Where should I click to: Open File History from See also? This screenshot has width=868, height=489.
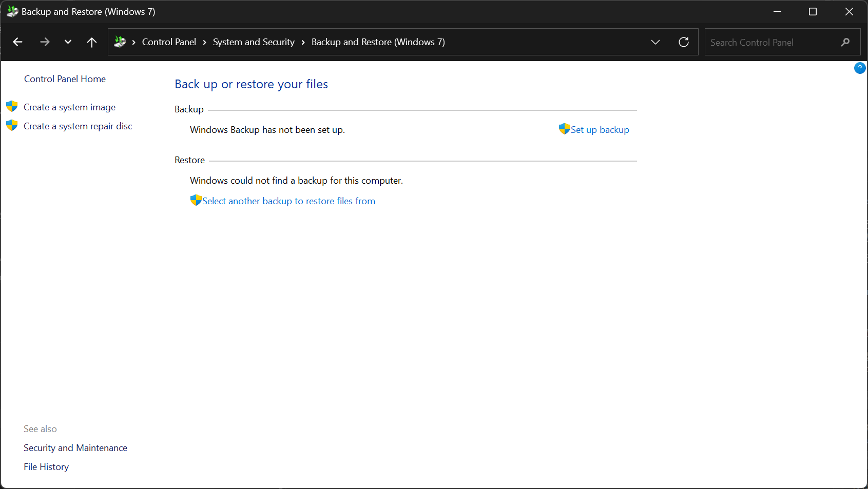tap(46, 466)
